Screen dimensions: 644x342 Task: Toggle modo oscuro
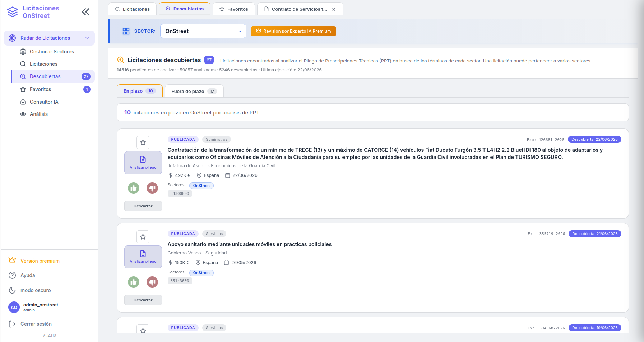pyautogui.click(x=30, y=290)
